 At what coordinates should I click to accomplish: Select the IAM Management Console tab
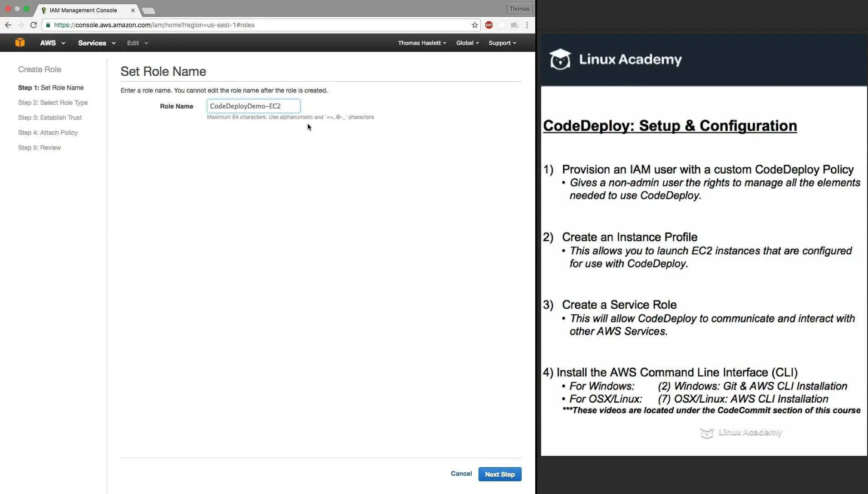tap(84, 10)
